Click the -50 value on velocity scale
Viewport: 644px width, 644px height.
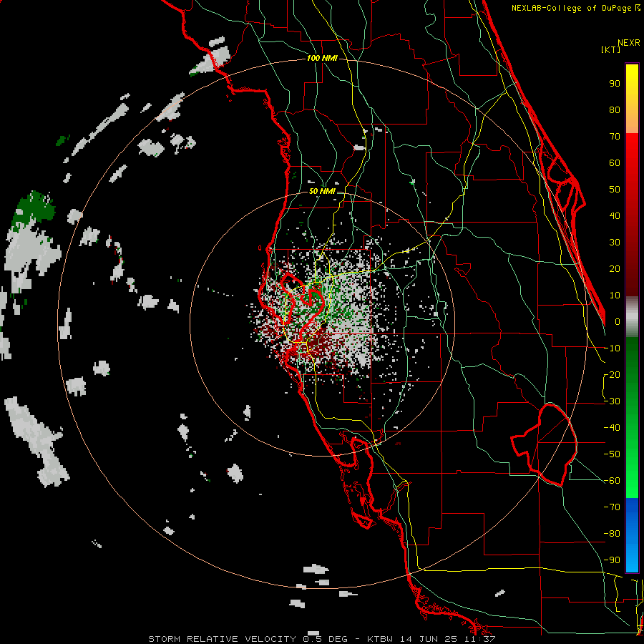pyautogui.click(x=612, y=454)
